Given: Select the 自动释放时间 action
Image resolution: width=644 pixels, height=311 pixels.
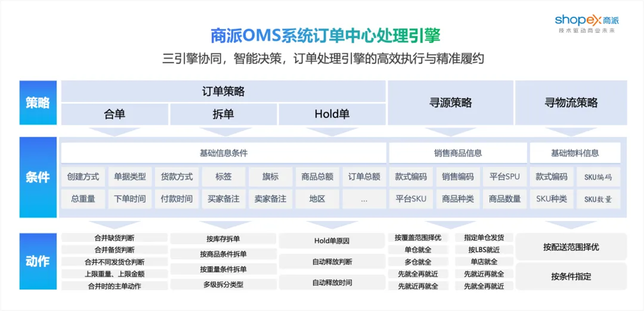Looking at the screenshot, I should (x=332, y=283).
